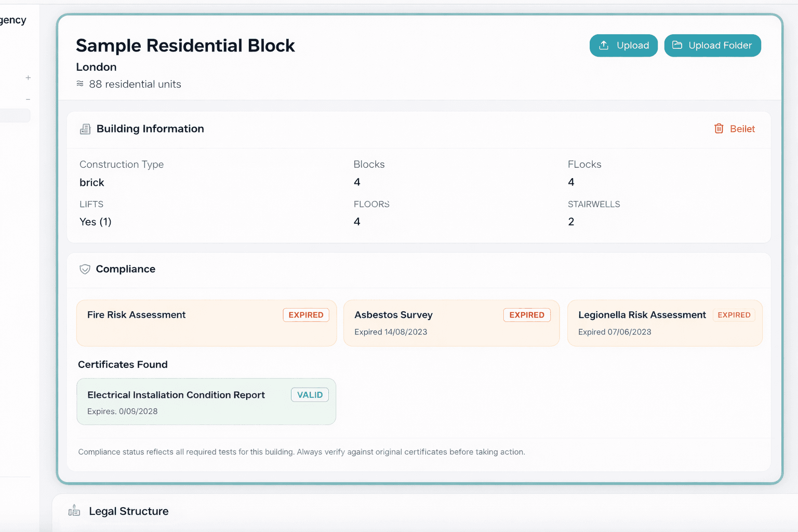Click the FLocks label
This screenshot has width=798, height=532.
[584, 164]
